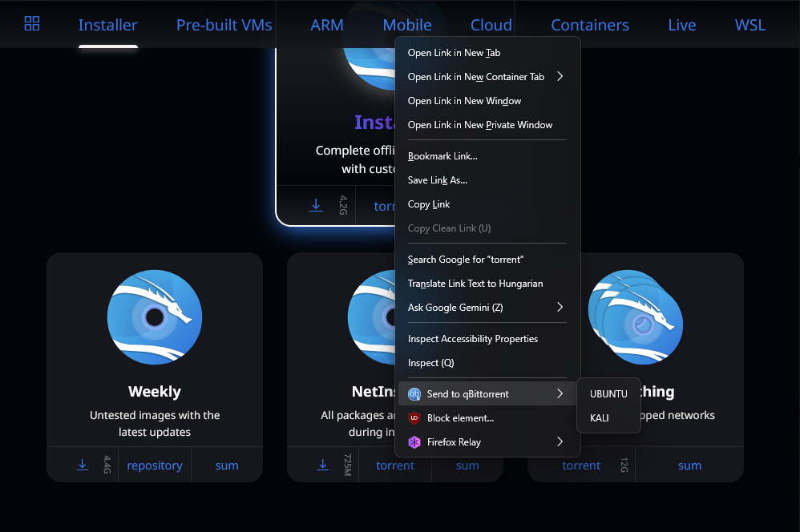This screenshot has width=800, height=532.
Task: Open the Weekly repository link
Action: [x=155, y=465]
